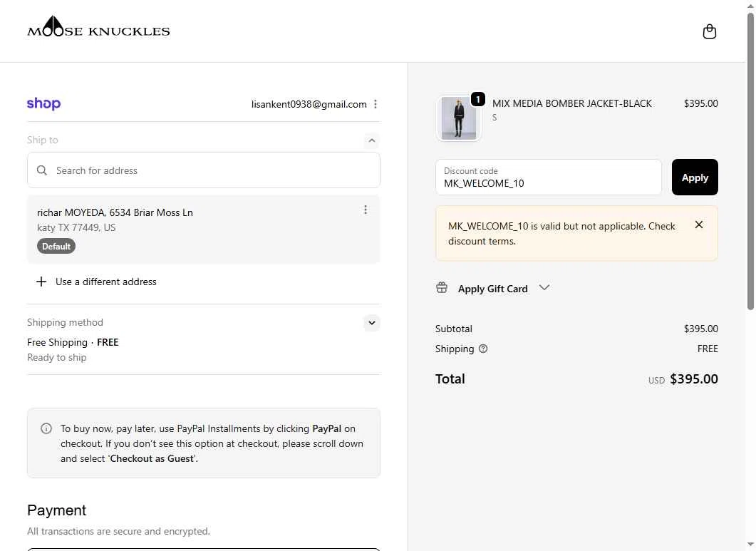The height and width of the screenshot is (551, 756).
Task: Select the richar MOYEDA default address card
Action: 204,230
